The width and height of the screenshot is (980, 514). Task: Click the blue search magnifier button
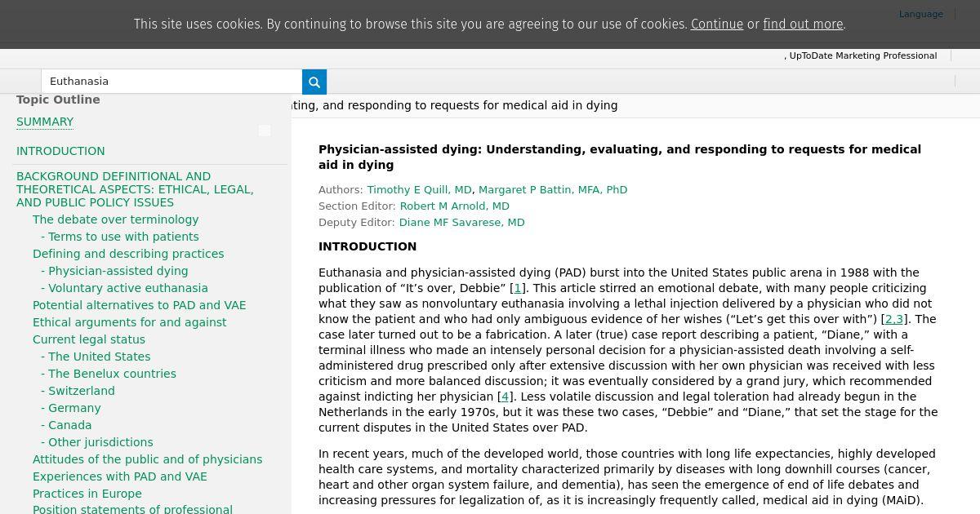pyautogui.click(x=314, y=82)
